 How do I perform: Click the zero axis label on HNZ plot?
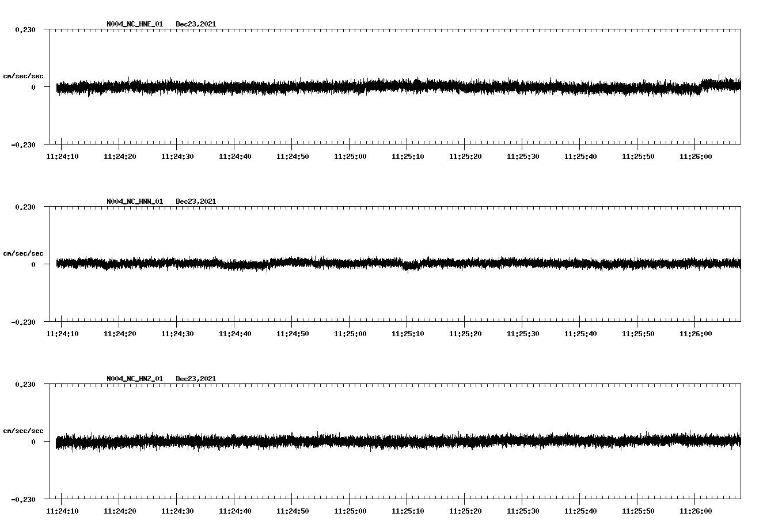(x=33, y=442)
